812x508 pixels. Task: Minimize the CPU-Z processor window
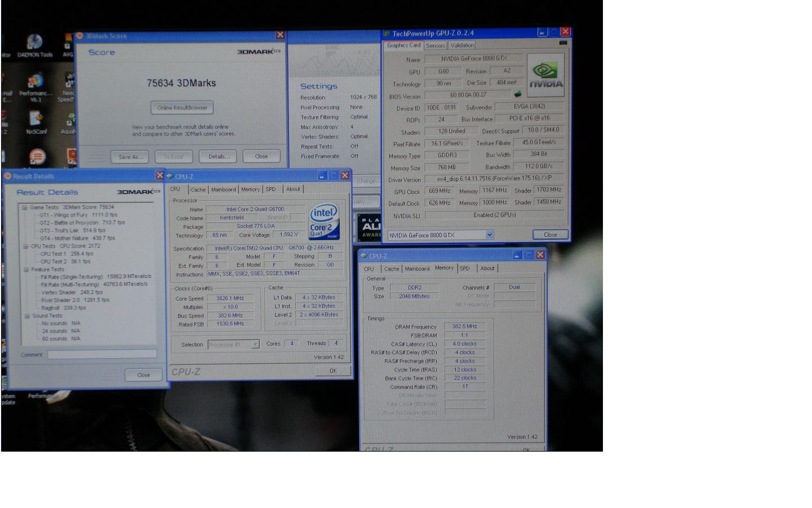pos(322,176)
